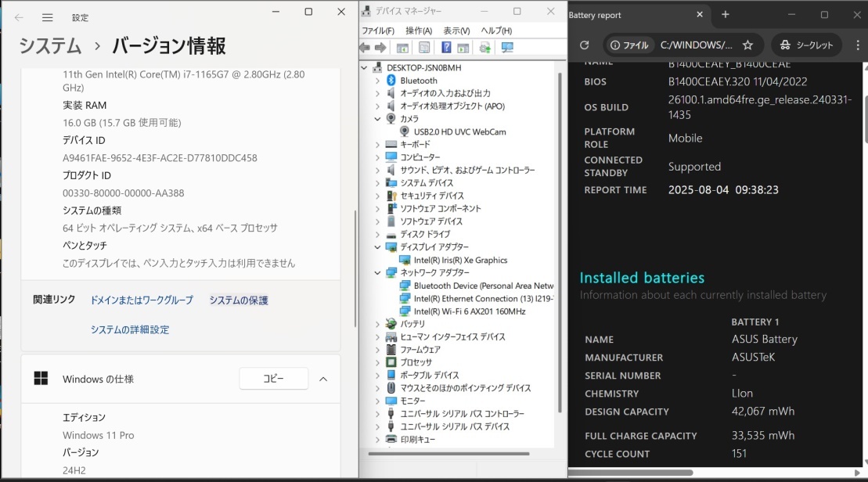Click the forward arrow in Device Manager toolbar
This screenshot has height=482, width=868.
[380, 48]
